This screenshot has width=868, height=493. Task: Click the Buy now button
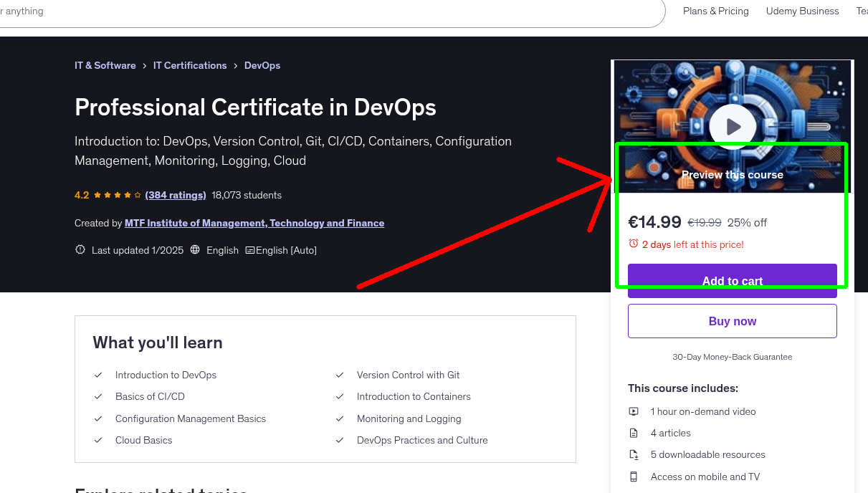[732, 320]
